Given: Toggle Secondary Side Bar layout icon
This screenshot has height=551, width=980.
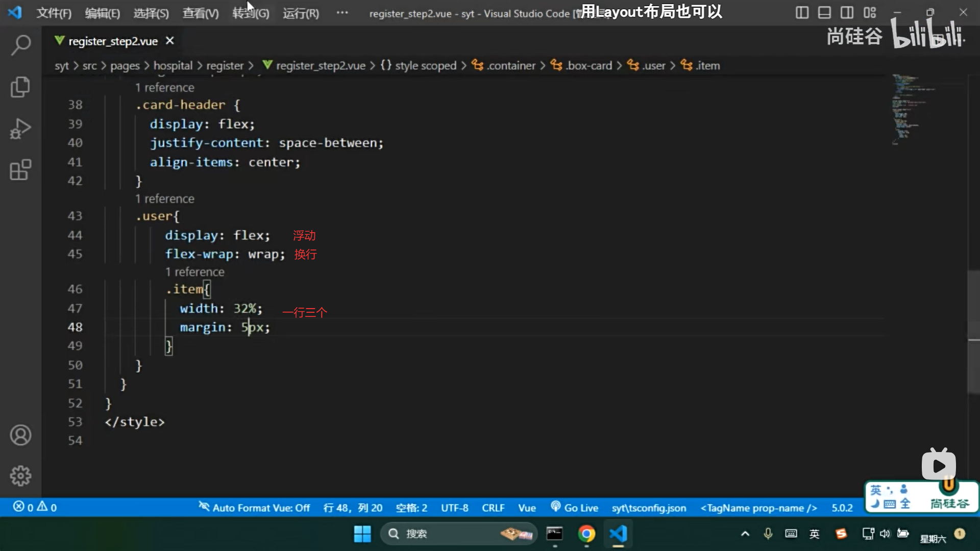Looking at the screenshot, I should click(847, 13).
